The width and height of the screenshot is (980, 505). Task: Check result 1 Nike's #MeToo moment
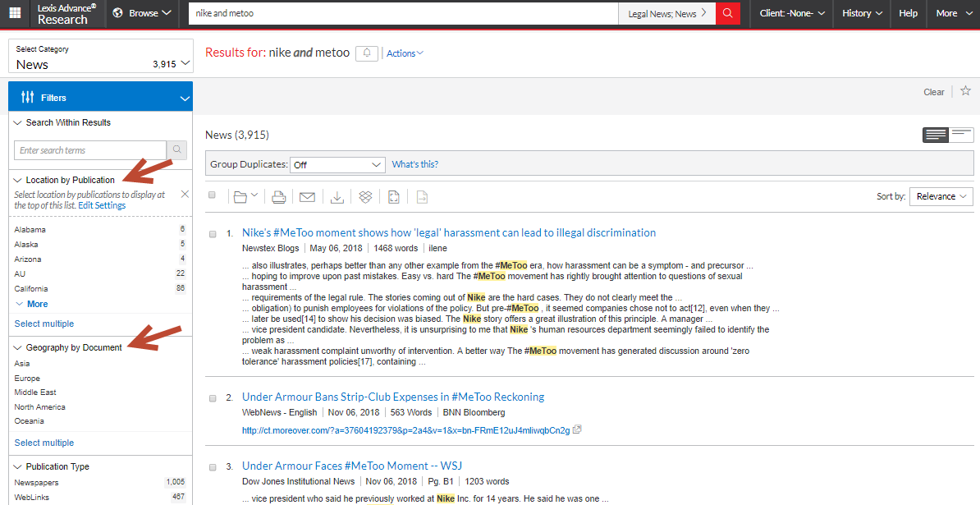213,234
